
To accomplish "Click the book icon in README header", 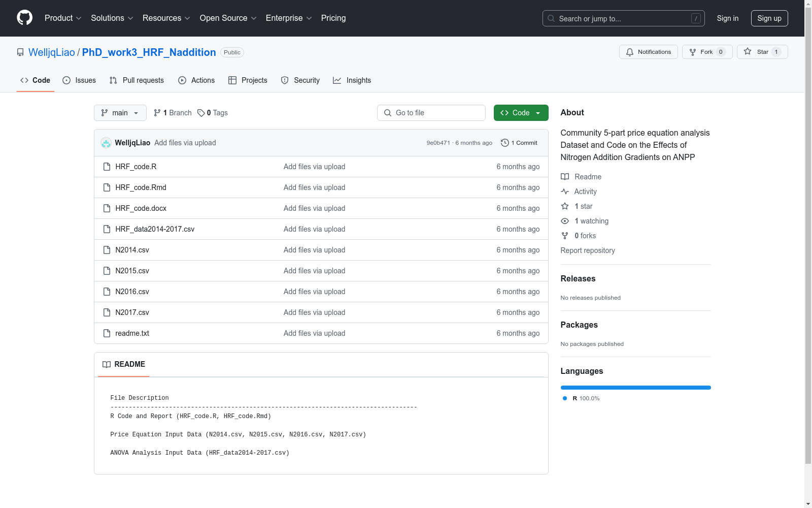I will click(107, 364).
